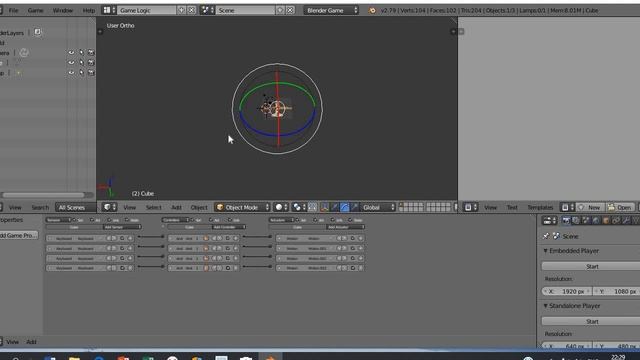Add a new screen layout
The height and width of the screenshot is (360, 640).
182,10
